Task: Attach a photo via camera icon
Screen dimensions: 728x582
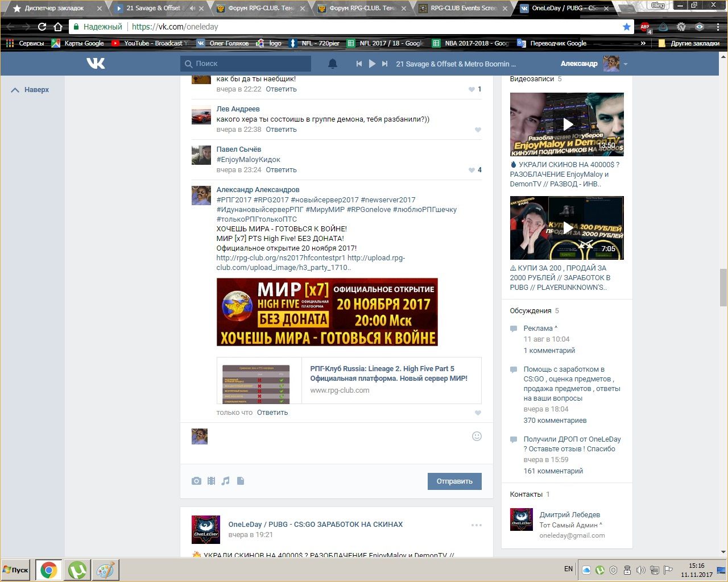Action: pos(196,481)
